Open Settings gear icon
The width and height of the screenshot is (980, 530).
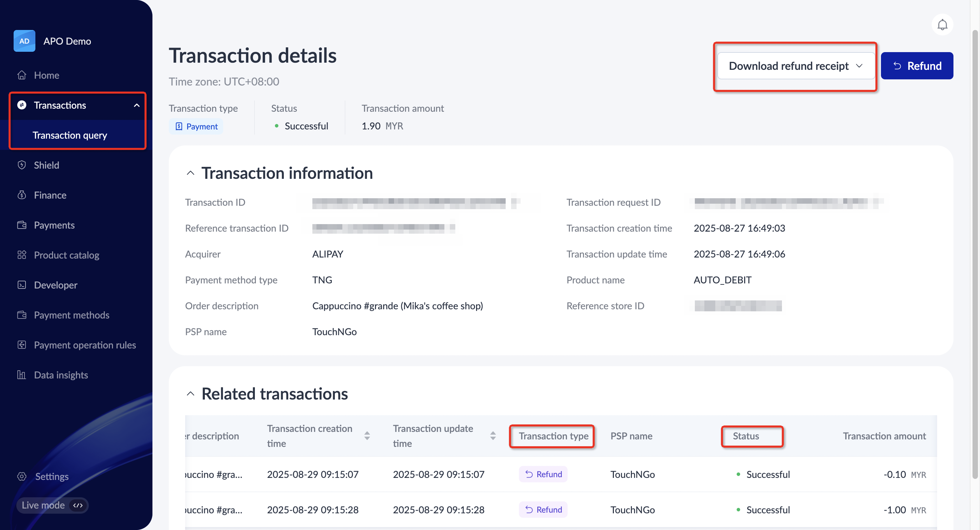[x=22, y=476]
